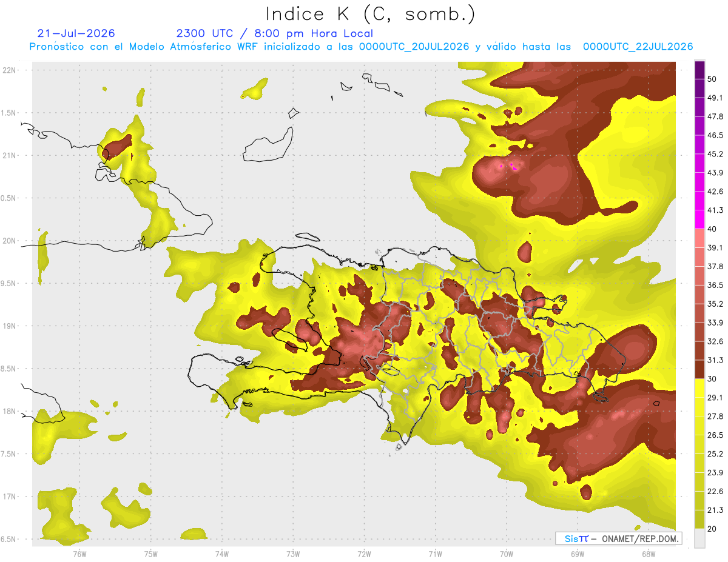Click the '36.5' legend value
Viewport: 728px width, 562px height.
[x=715, y=286]
